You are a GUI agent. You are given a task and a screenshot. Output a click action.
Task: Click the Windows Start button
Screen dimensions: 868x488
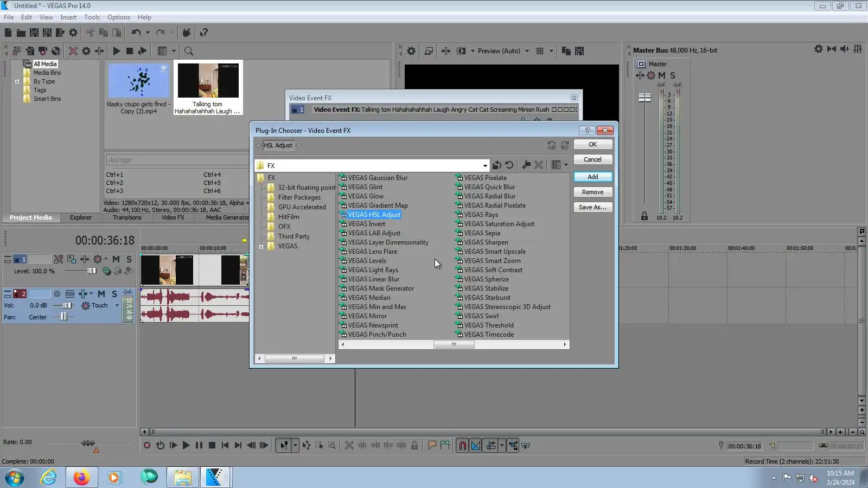pyautogui.click(x=15, y=477)
